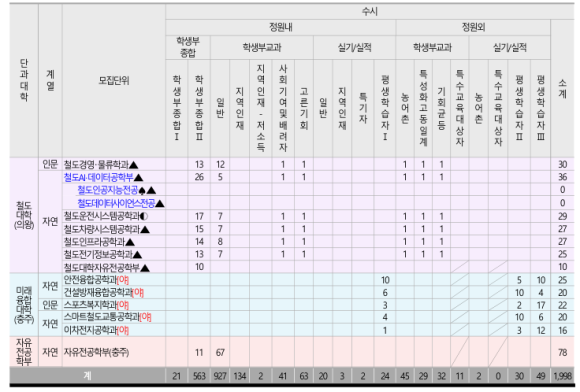This screenshot has height=392, width=580.
Task: Click the 자유전공학부(충주) row label
Action: click(96, 352)
